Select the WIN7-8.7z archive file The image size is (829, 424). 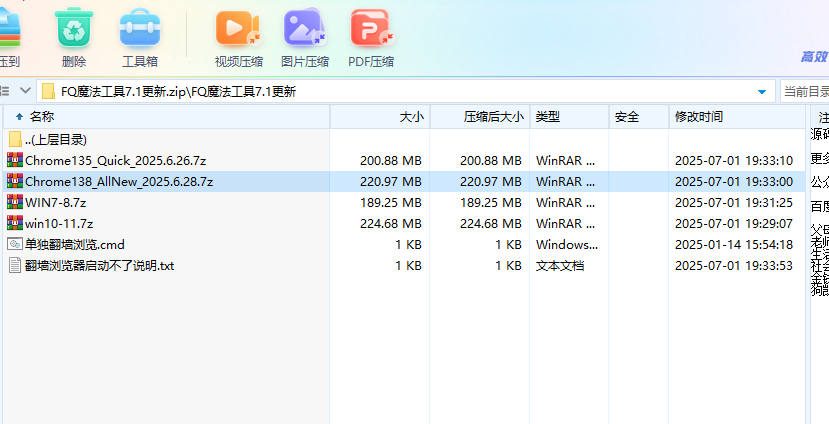[x=56, y=202]
